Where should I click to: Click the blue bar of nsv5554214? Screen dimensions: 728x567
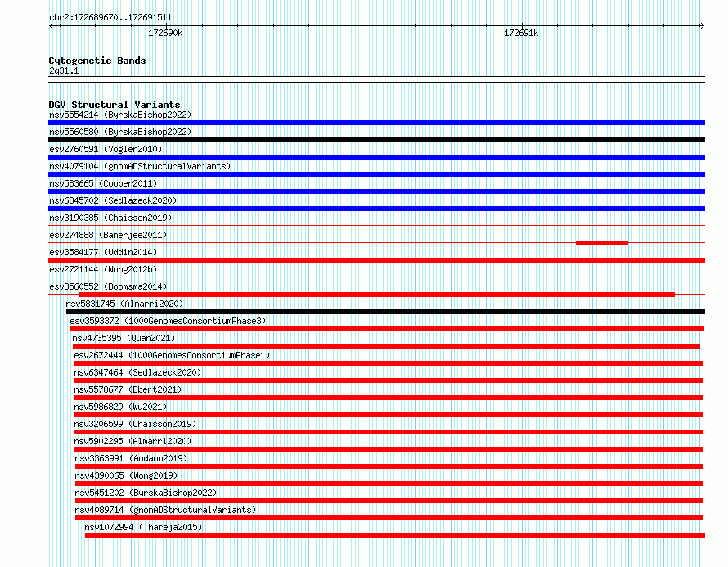click(x=376, y=123)
